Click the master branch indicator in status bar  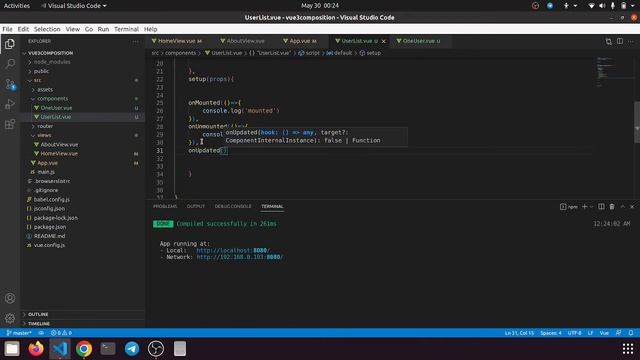[19, 333]
